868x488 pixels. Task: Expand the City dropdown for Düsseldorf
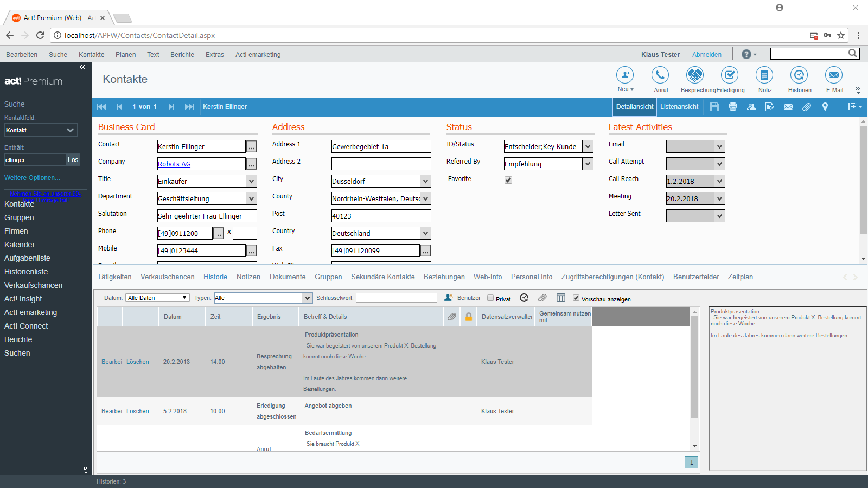coord(426,181)
